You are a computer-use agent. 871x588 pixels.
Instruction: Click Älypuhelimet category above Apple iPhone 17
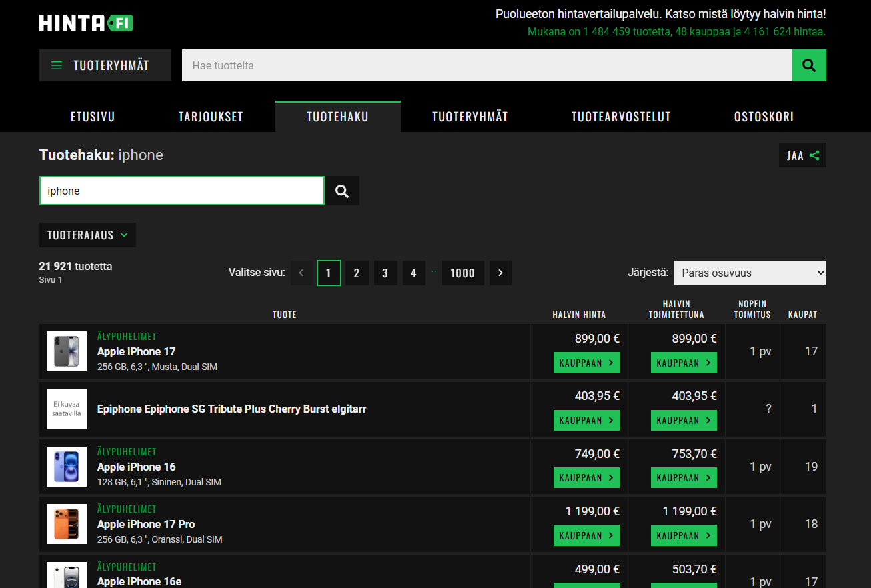tap(127, 337)
